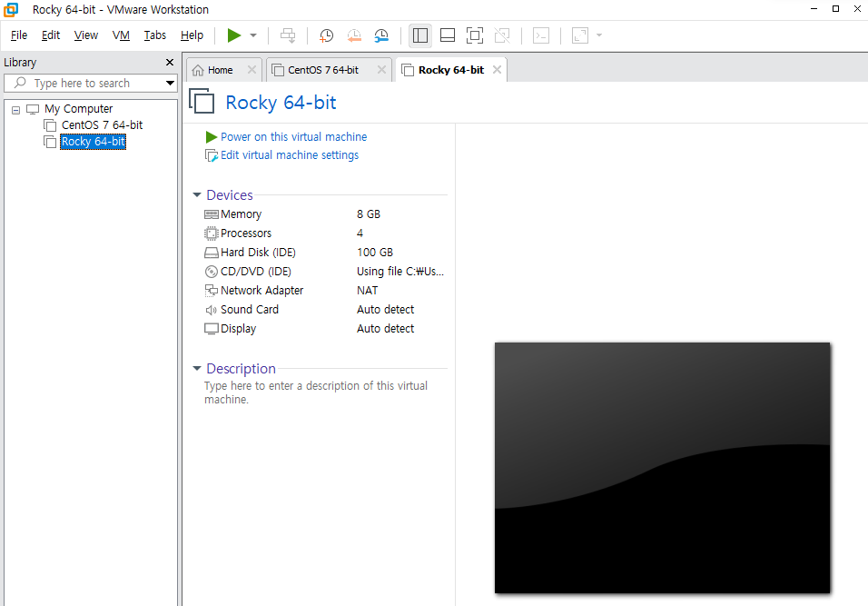Click the Rocky 64-bit tab
Screen dimensions: 868x606
click(x=450, y=70)
